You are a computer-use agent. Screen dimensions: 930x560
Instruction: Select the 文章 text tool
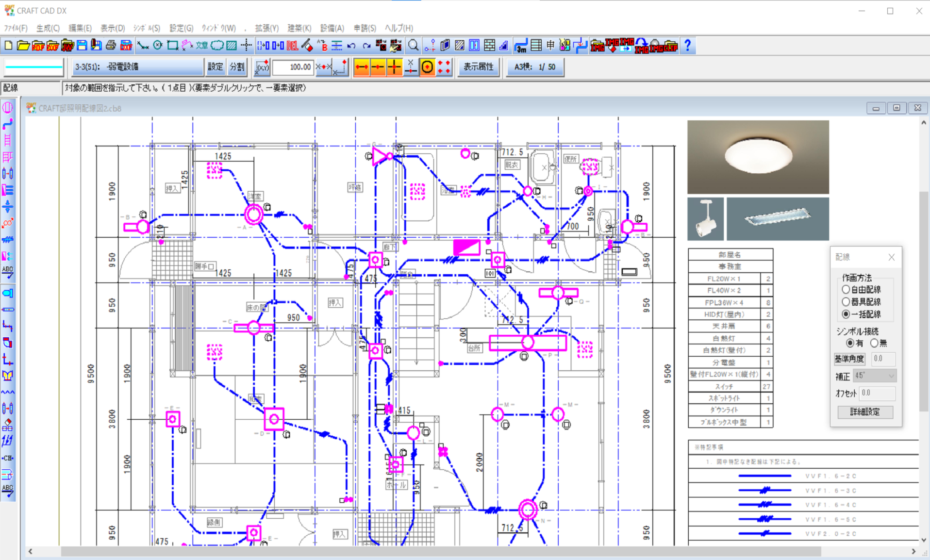pyautogui.click(x=202, y=46)
